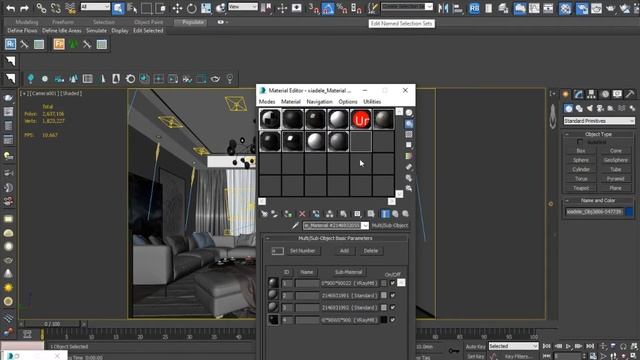
Task: Click sub-material 2 gray color swatch
Action: click(384, 295)
